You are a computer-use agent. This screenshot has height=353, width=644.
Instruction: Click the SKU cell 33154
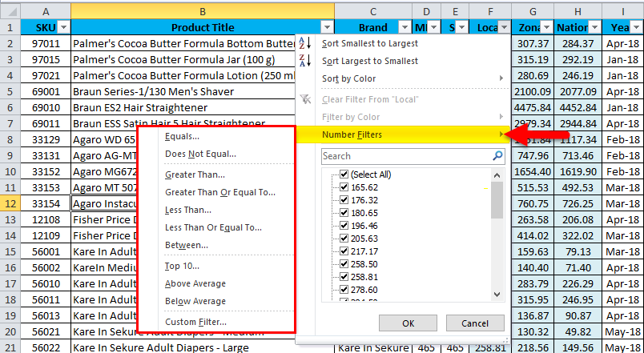click(x=46, y=203)
